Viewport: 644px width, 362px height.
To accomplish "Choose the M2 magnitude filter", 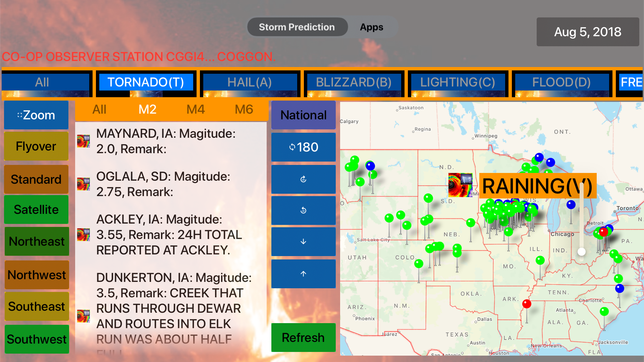I will click(x=148, y=110).
